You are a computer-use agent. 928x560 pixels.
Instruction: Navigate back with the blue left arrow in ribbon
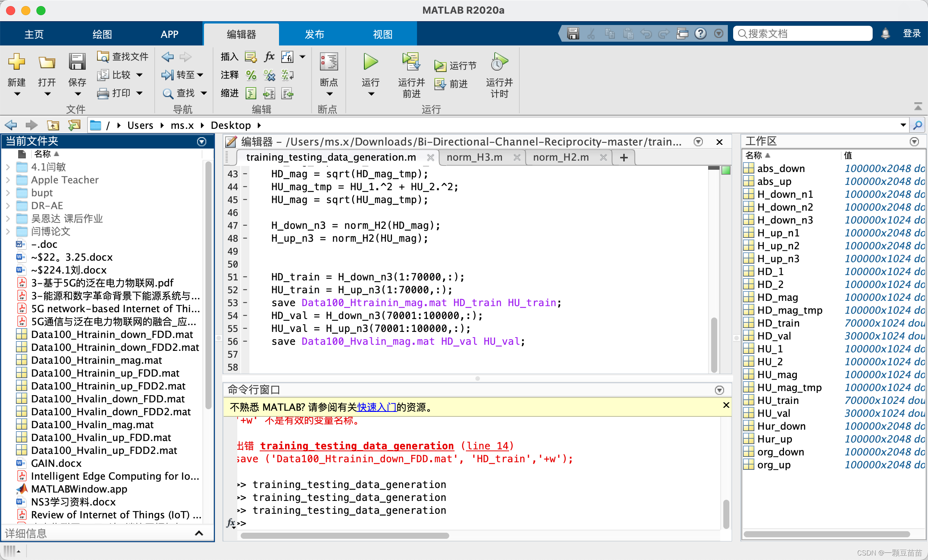(x=168, y=57)
